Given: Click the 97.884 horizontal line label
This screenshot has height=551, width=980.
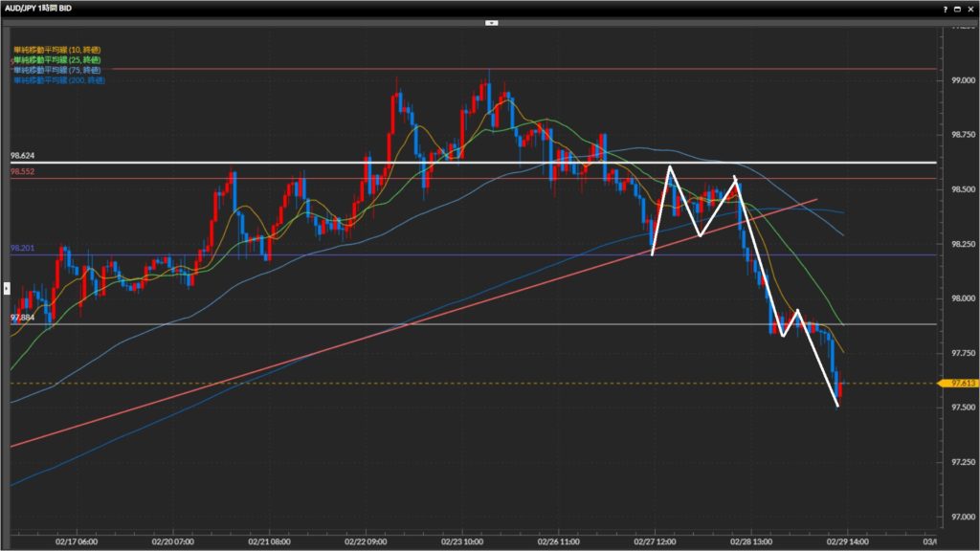Looking at the screenshot, I should point(24,318).
